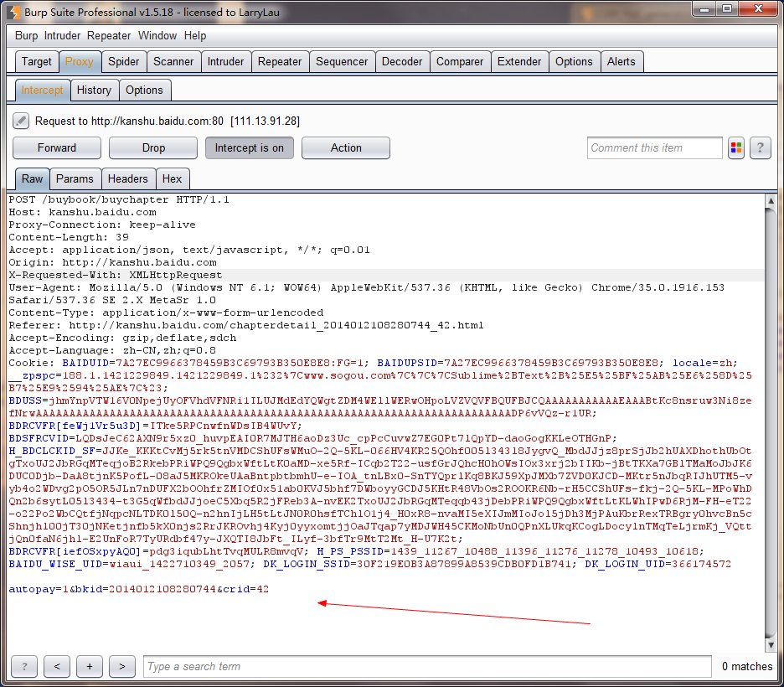This screenshot has height=687, width=784.
Task: Open the Repeater menu in menu bar
Action: [109, 36]
